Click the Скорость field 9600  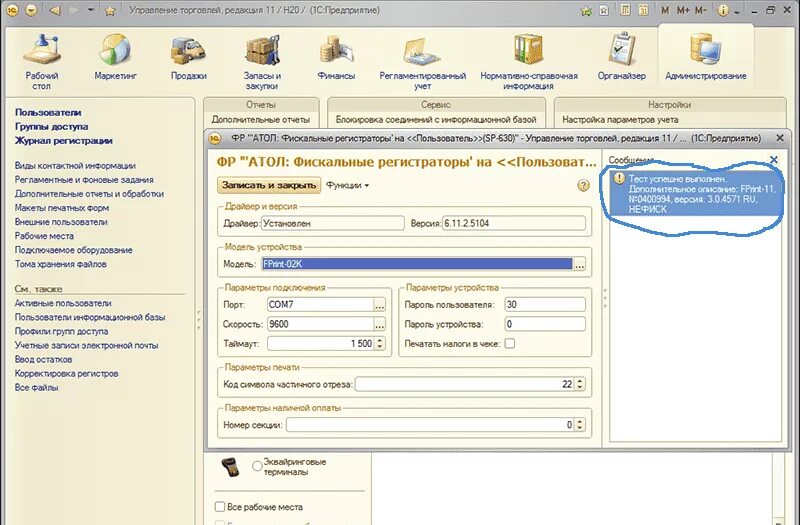(x=320, y=324)
